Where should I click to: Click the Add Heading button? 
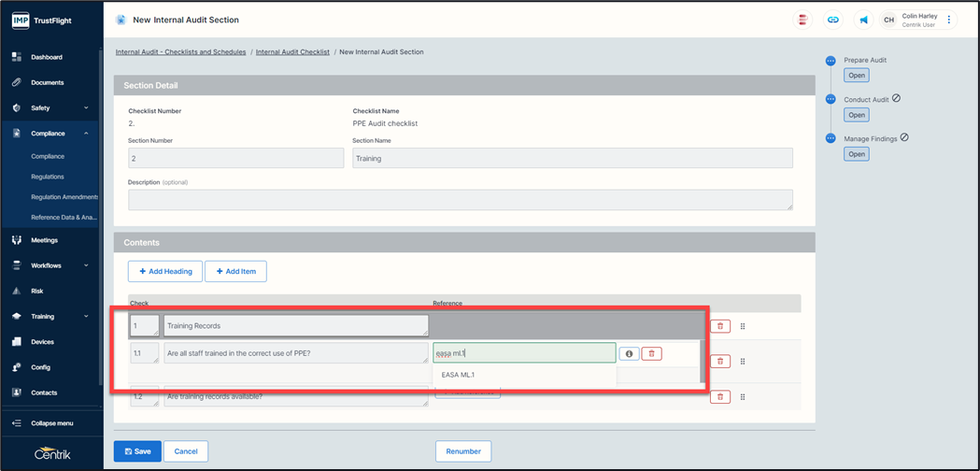(164, 271)
